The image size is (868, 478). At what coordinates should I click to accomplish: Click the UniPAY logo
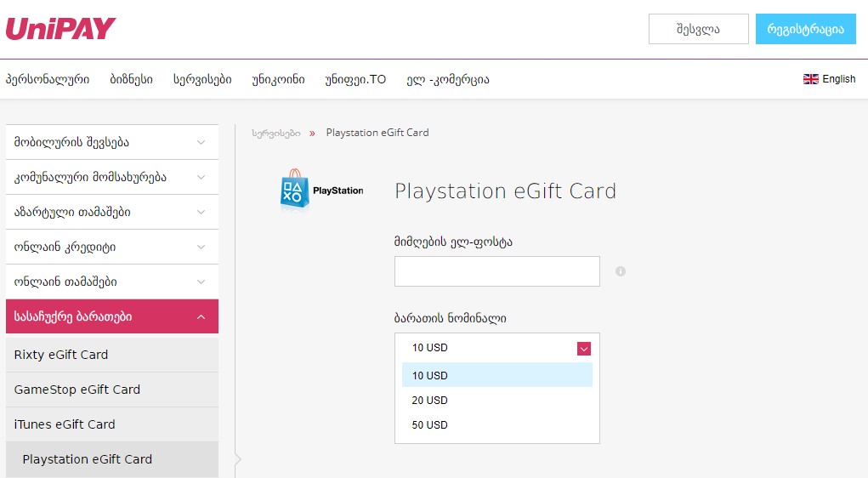pyautogui.click(x=60, y=29)
